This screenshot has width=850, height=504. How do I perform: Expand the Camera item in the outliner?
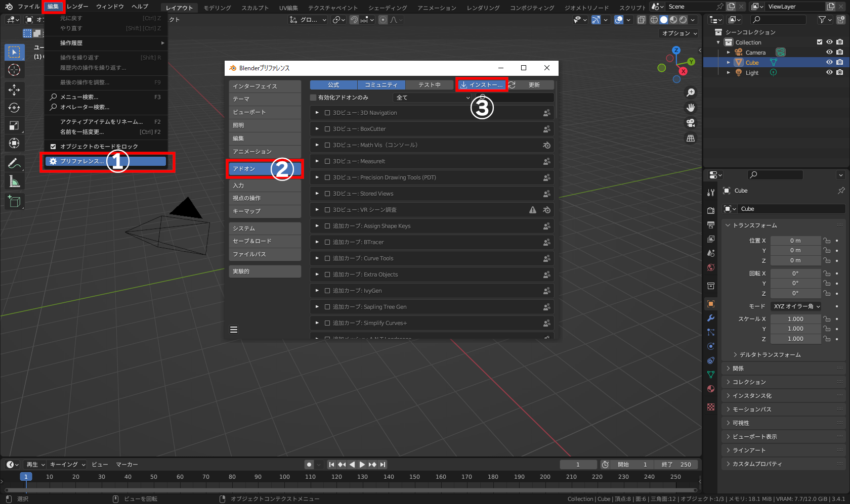[728, 52]
